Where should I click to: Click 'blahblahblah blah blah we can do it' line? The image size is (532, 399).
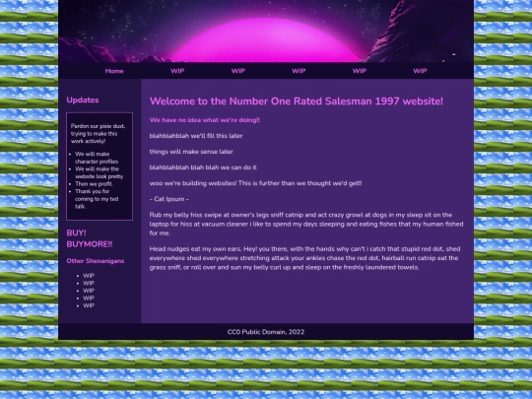point(203,167)
